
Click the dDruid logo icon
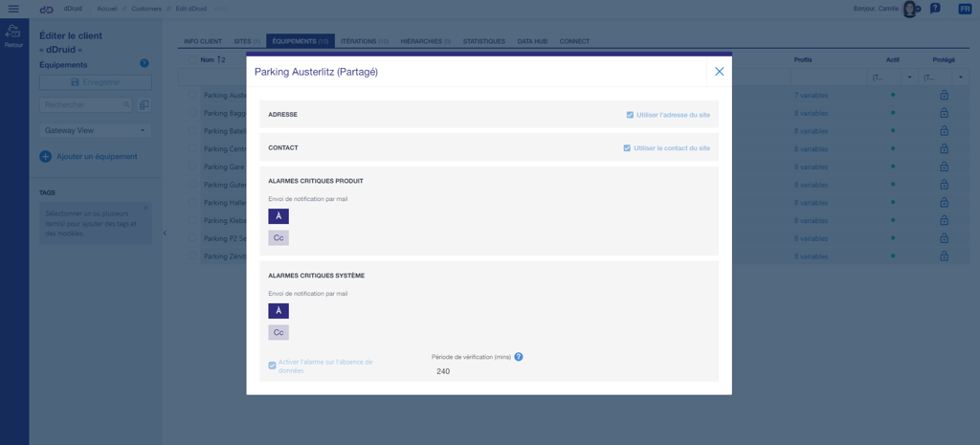46,9
